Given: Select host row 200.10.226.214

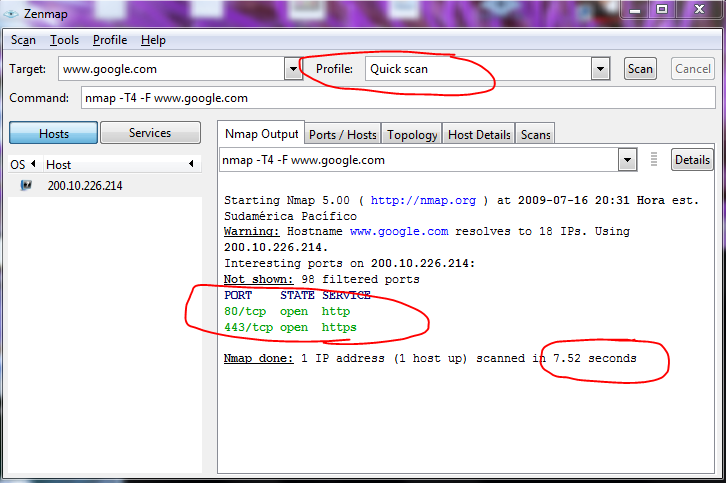Looking at the screenshot, I should tap(105, 186).
